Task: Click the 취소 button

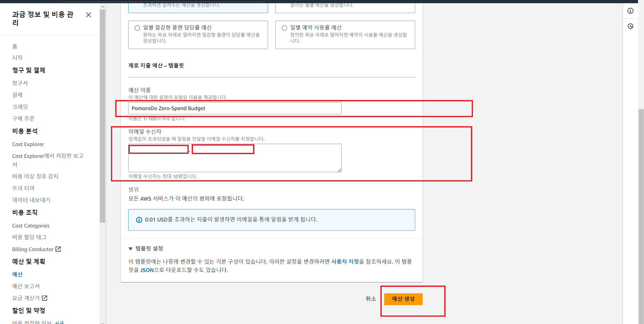Action: click(371, 299)
